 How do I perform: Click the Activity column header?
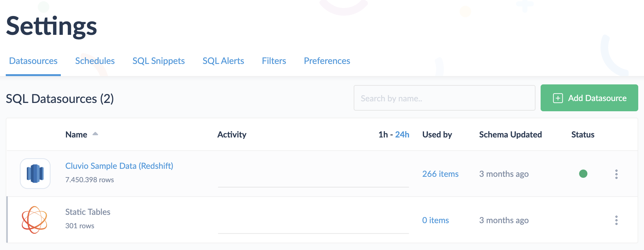click(232, 135)
